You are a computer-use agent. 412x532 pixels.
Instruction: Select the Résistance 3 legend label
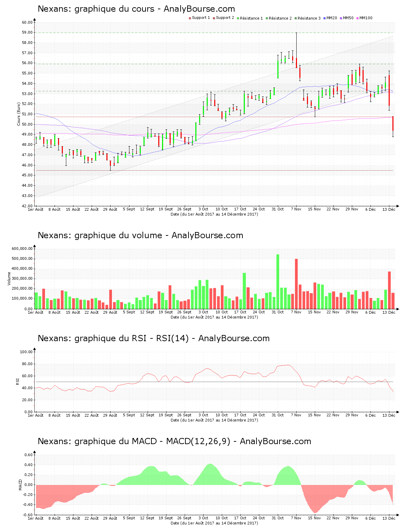(309, 18)
